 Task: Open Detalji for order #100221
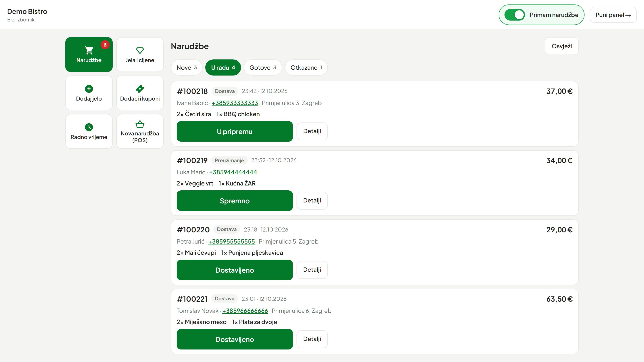tap(312, 339)
